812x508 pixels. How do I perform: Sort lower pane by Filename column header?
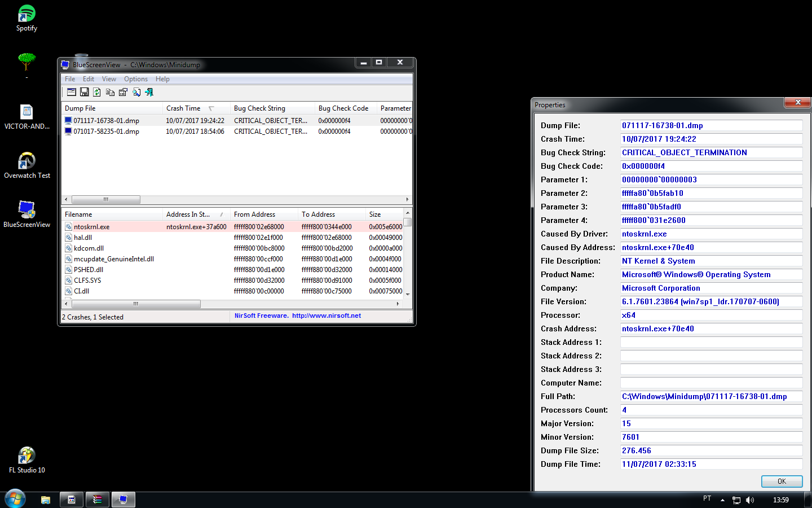point(112,214)
